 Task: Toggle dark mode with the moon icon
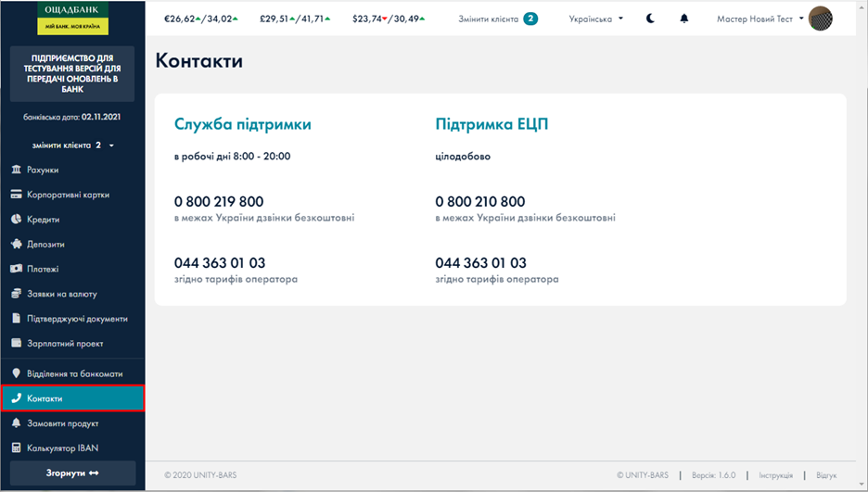[650, 19]
